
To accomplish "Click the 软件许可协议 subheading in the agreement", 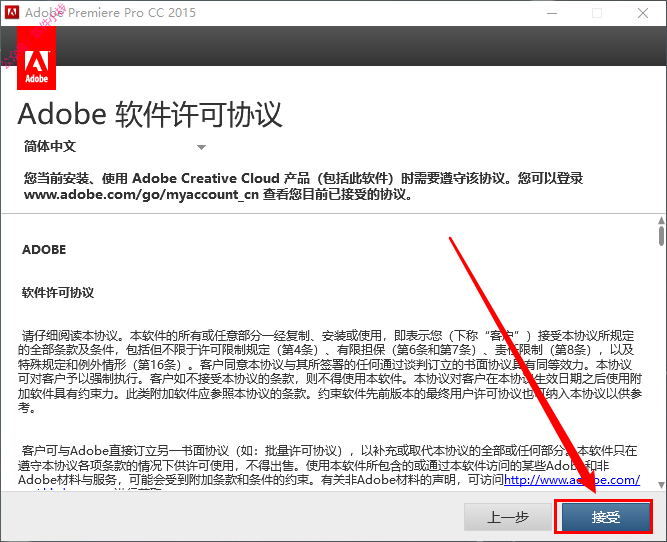I will tap(58, 293).
